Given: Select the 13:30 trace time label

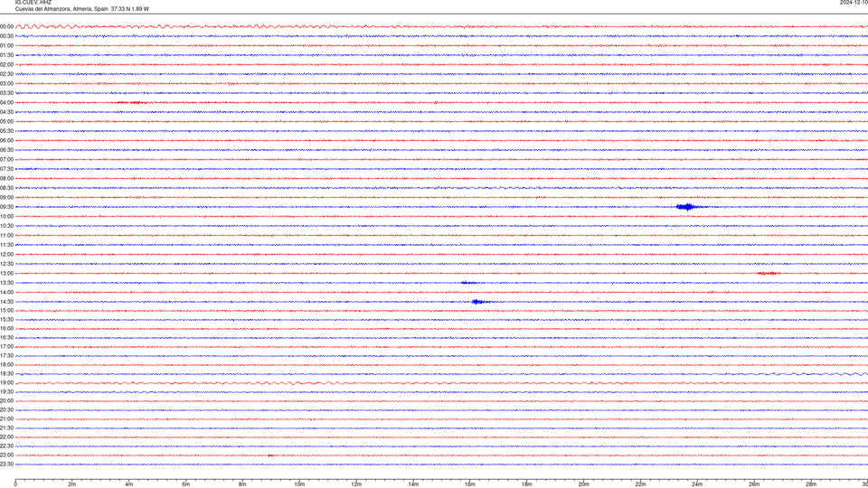Looking at the screenshot, I should 6,283.
